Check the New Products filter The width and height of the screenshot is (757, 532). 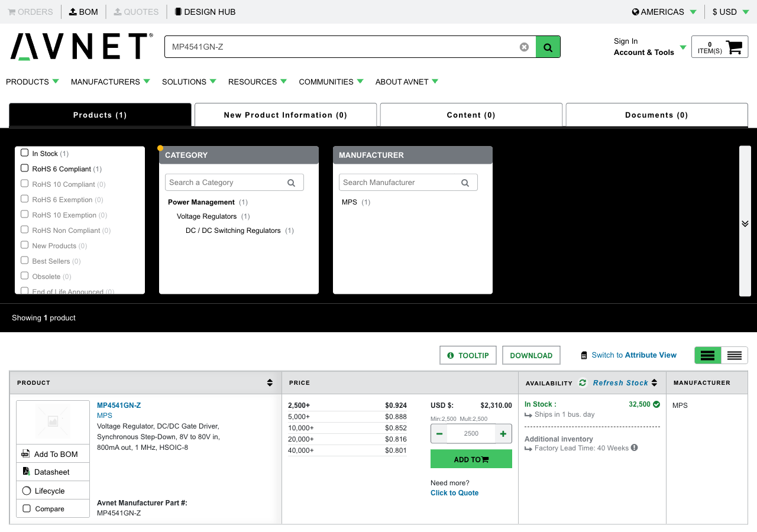pyautogui.click(x=24, y=245)
